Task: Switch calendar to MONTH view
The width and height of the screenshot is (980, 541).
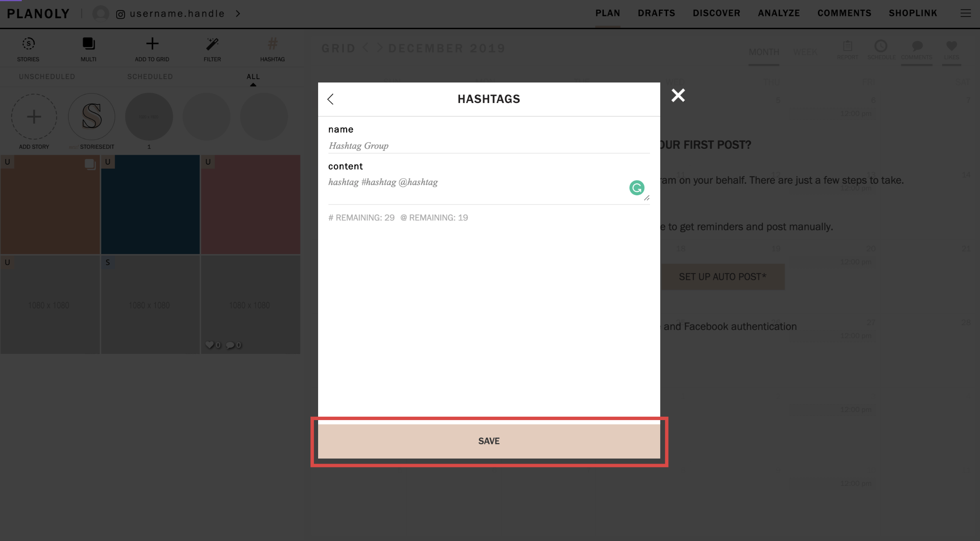Action: 764,52
